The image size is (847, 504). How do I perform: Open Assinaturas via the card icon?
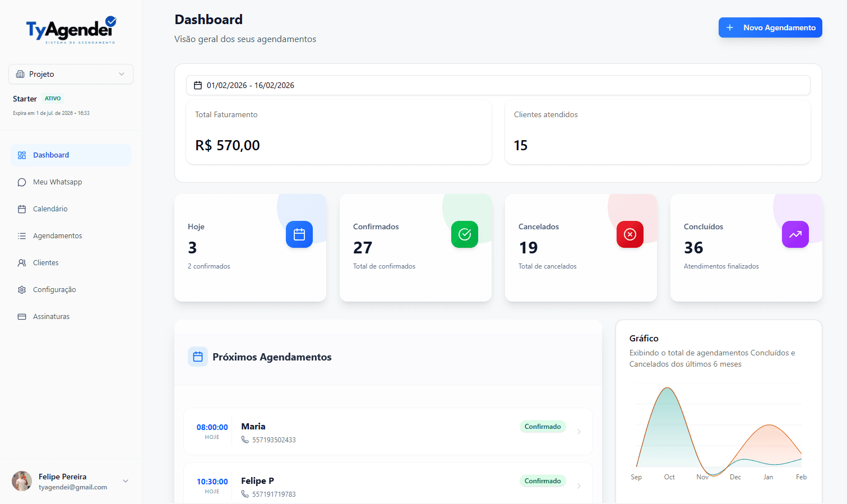[x=21, y=316]
